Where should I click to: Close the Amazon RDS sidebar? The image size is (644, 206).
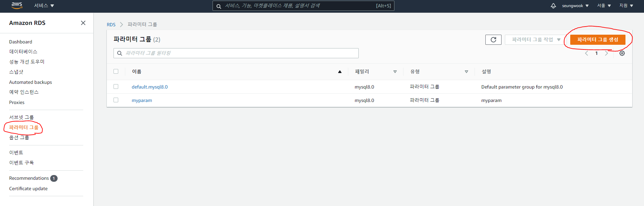tap(83, 23)
